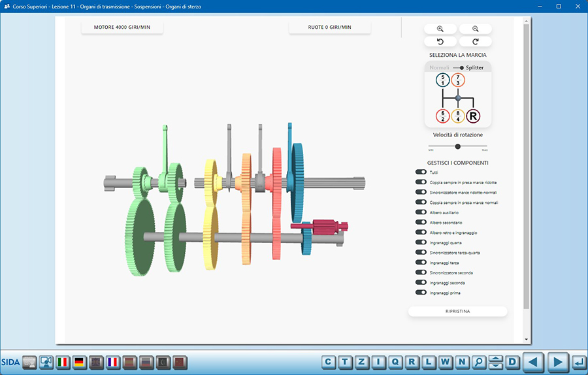Click the 'Velocità di rotazione' slider handle
The image size is (588, 375).
coord(457,146)
